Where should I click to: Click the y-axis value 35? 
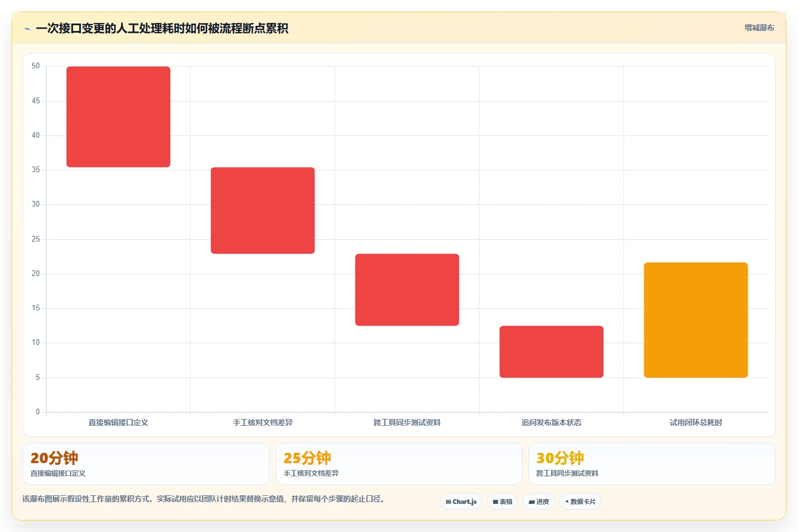pyautogui.click(x=36, y=170)
